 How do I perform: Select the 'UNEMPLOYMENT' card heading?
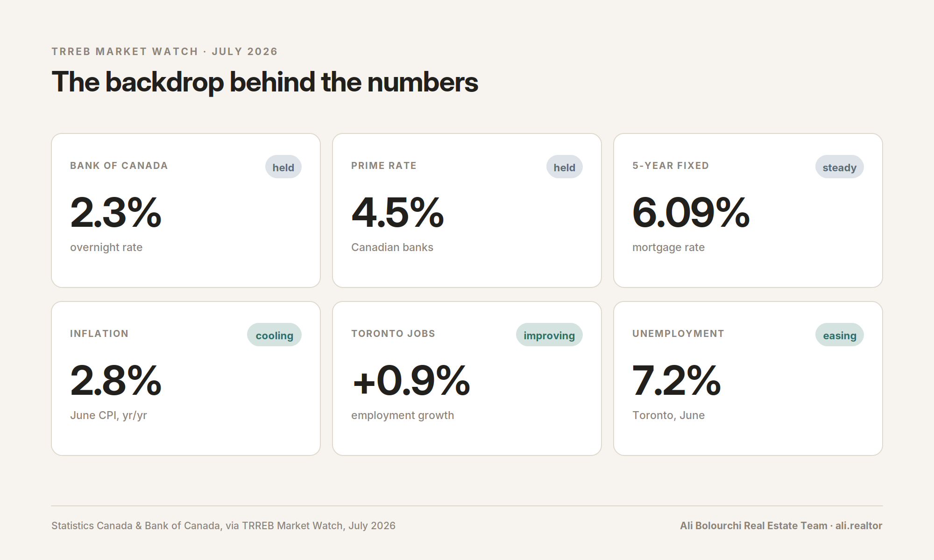pyautogui.click(x=678, y=334)
